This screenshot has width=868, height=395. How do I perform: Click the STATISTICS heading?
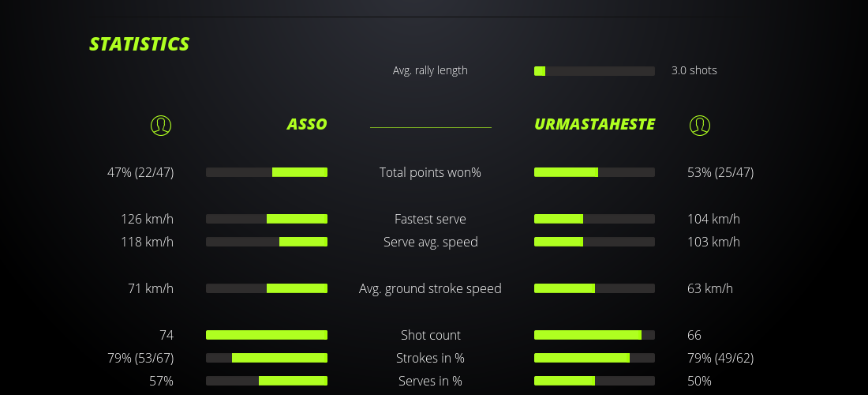pyautogui.click(x=140, y=44)
